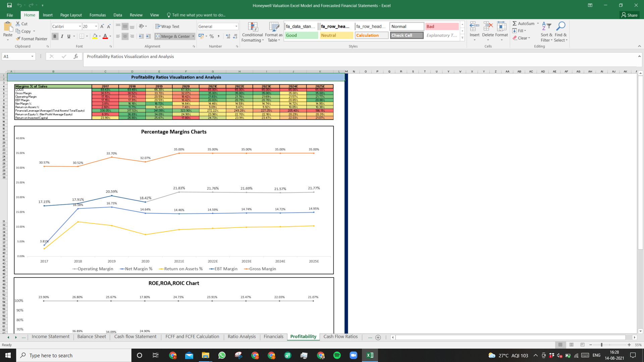Image resolution: width=644 pixels, height=362 pixels.
Task: Expand the cell Styles gallery
Action: click(463, 38)
